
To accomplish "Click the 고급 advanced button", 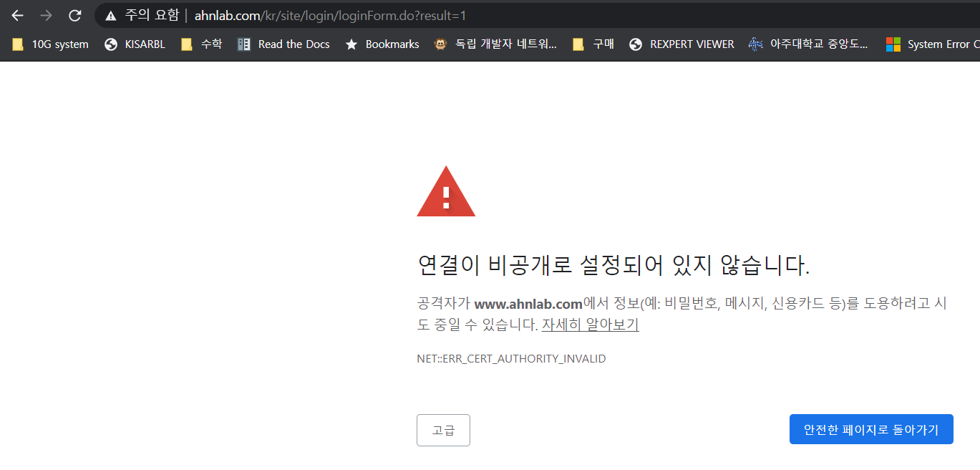I will [443, 431].
